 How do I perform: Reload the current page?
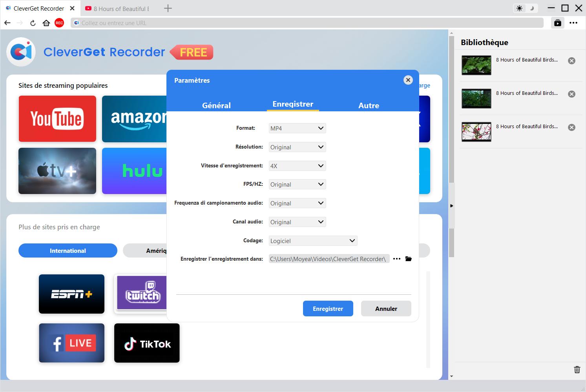[x=33, y=23]
